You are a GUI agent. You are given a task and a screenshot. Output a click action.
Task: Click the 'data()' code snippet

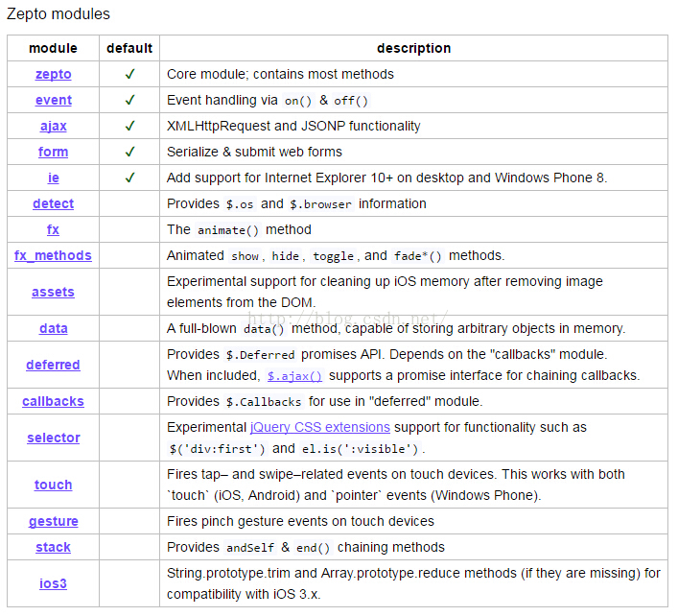(264, 329)
